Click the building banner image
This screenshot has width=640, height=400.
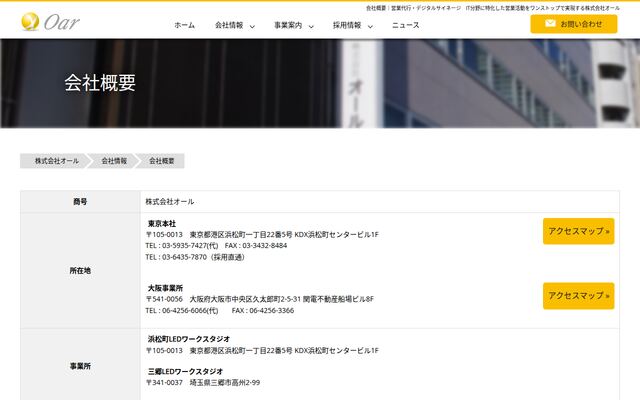pyautogui.click(x=320, y=83)
